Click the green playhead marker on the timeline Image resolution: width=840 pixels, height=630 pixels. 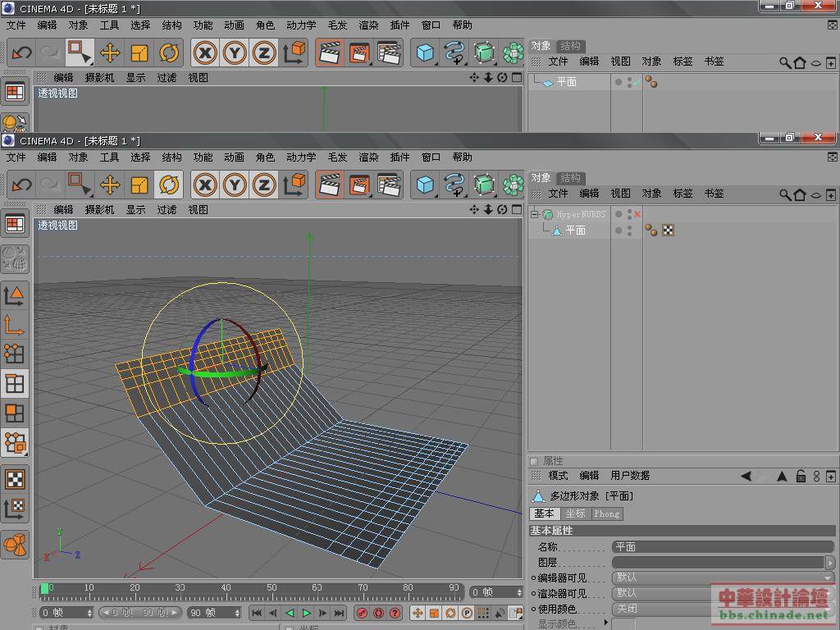tap(44, 588)
